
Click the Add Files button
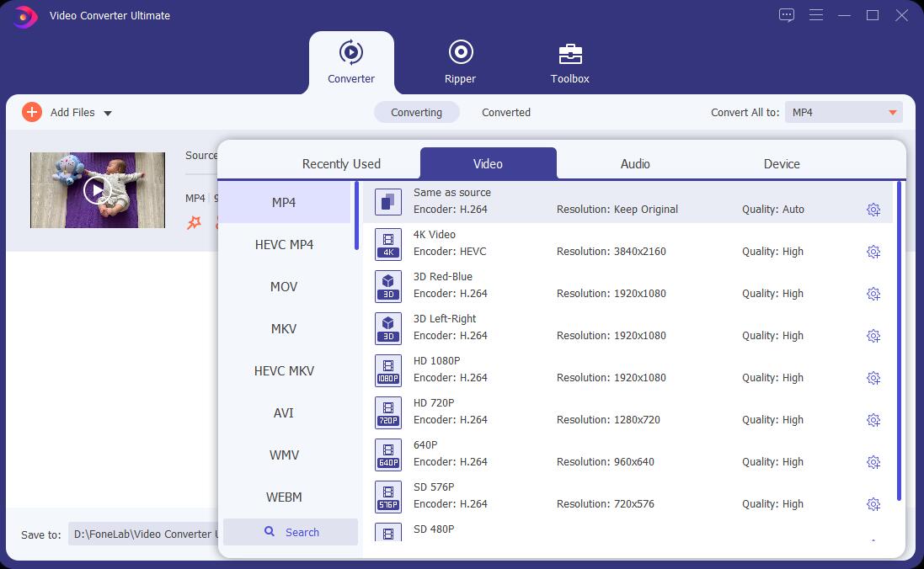coord(59,112)
